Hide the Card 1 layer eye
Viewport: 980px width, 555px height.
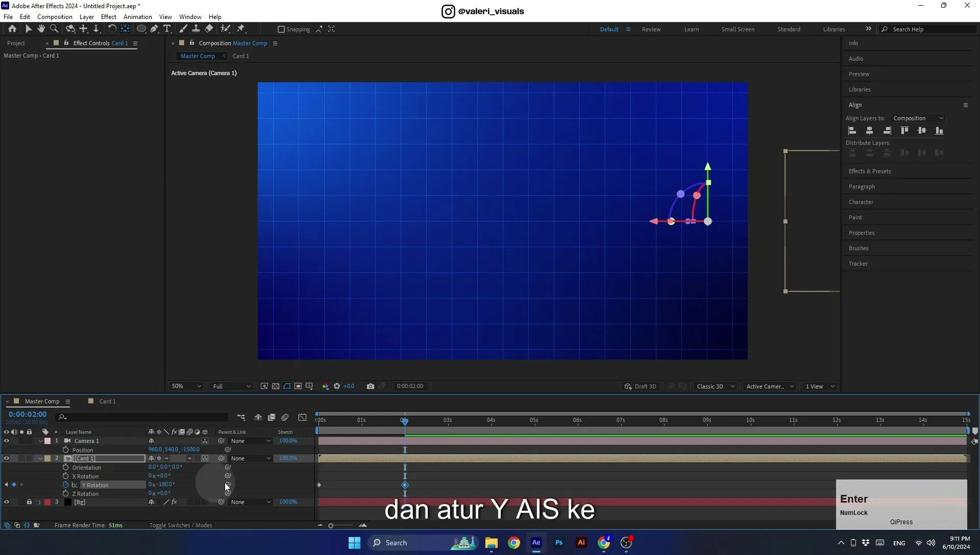[7, 458]
